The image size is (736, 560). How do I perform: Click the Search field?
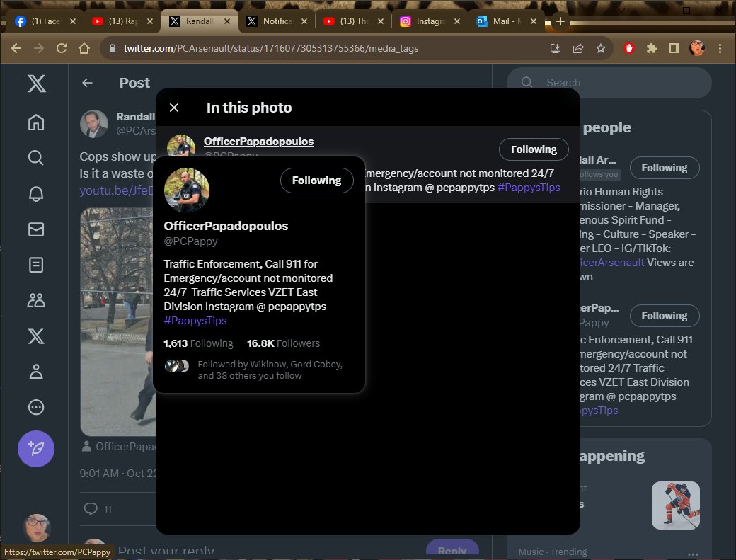coord(609,83)
